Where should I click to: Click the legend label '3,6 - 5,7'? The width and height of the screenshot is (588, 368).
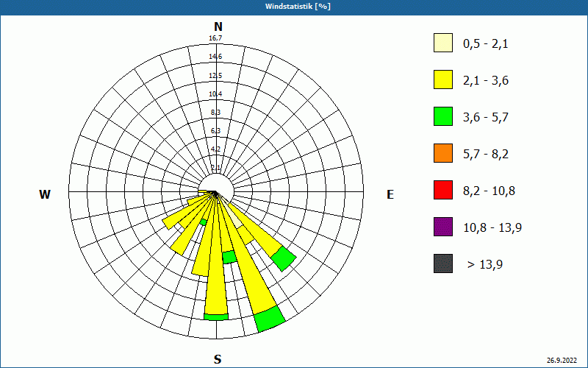486,118
